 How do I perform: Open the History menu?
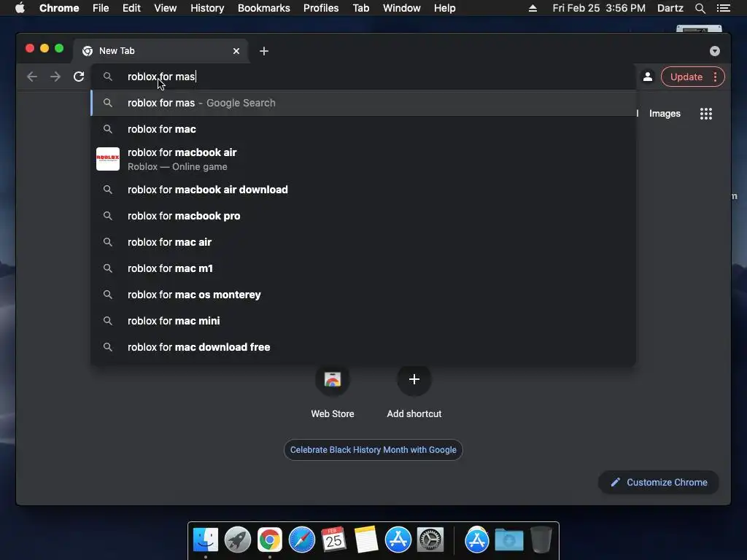[207, 8]
